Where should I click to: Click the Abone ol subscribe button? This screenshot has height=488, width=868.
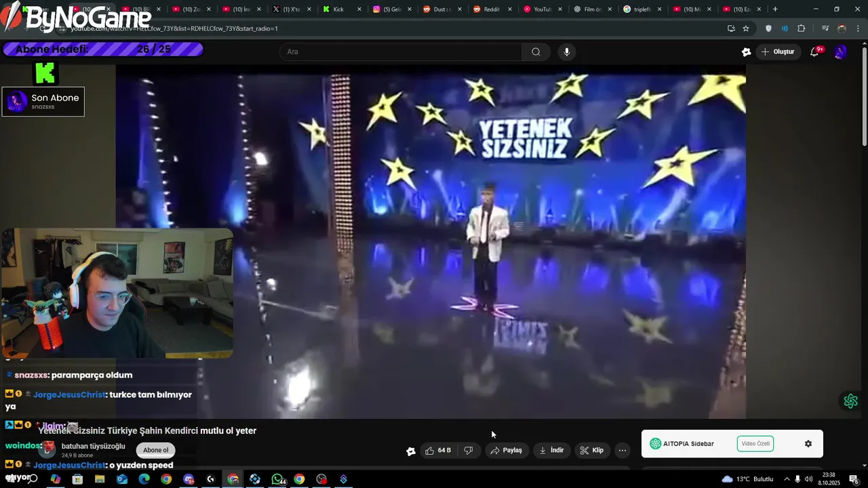(x=155, y=450)
